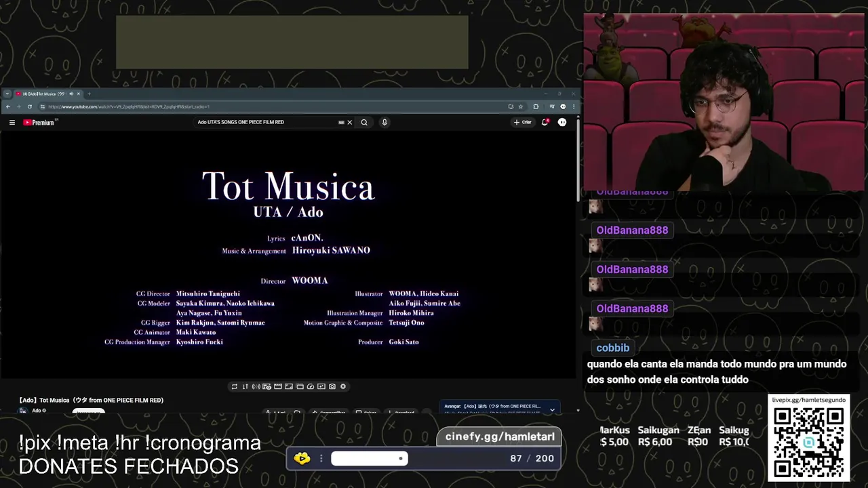Mute the Tot Musica tab audio icon

71,94
